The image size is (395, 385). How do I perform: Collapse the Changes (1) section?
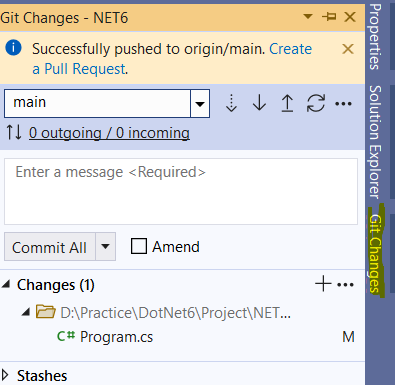point(6,284)
